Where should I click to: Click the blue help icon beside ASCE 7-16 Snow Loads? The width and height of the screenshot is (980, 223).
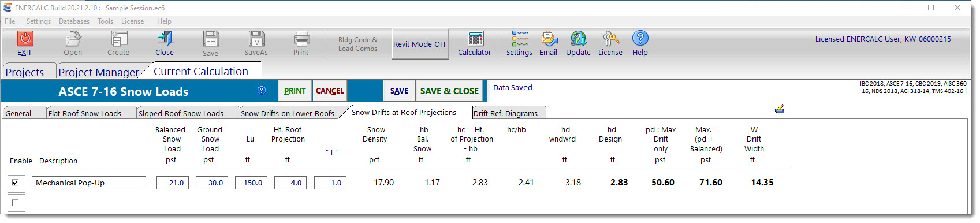(262, 90)
